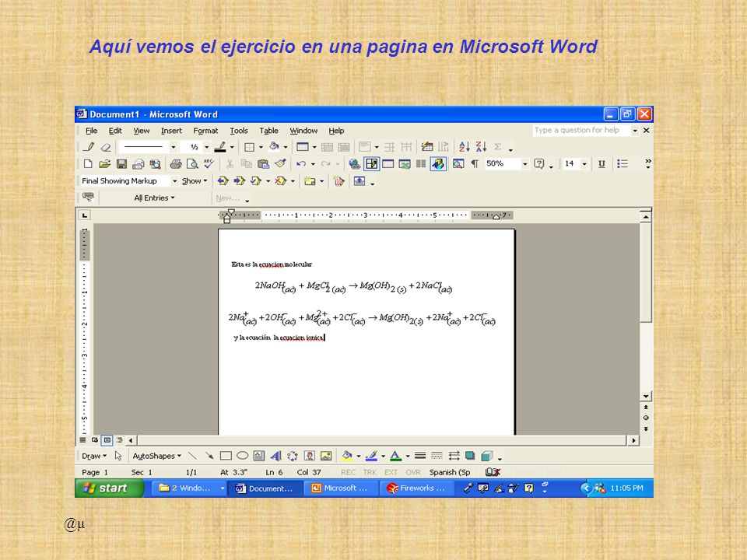
Task: Switch to Print Layout view button
Action: tap(107, 440)
